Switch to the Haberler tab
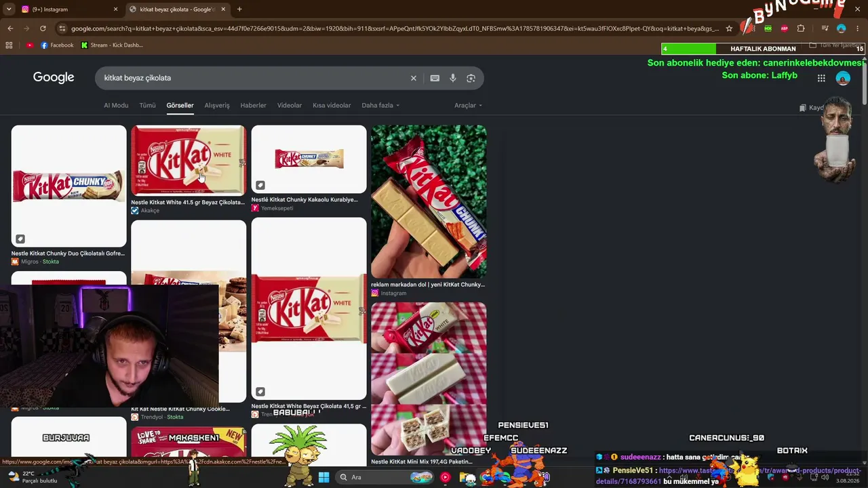868x488 pixels. 253,106
